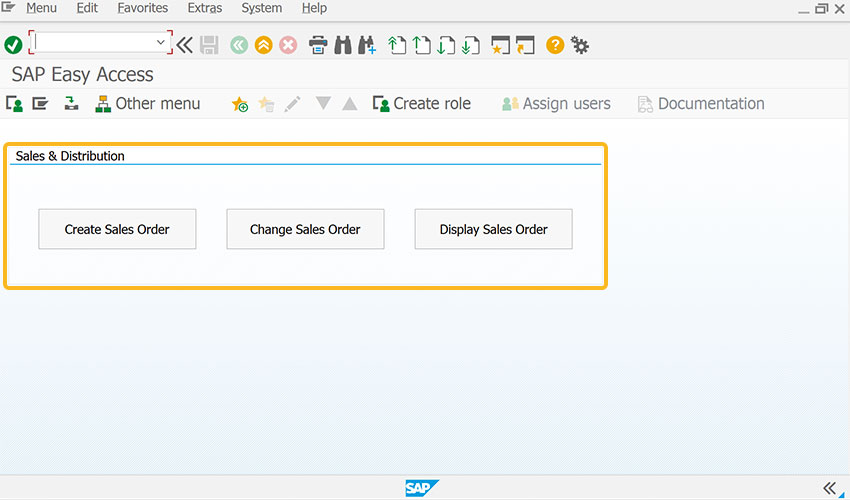Close the SAP window
Image resolution: width=850 pixels, height=500 pixels.
[x=840, y=9]
